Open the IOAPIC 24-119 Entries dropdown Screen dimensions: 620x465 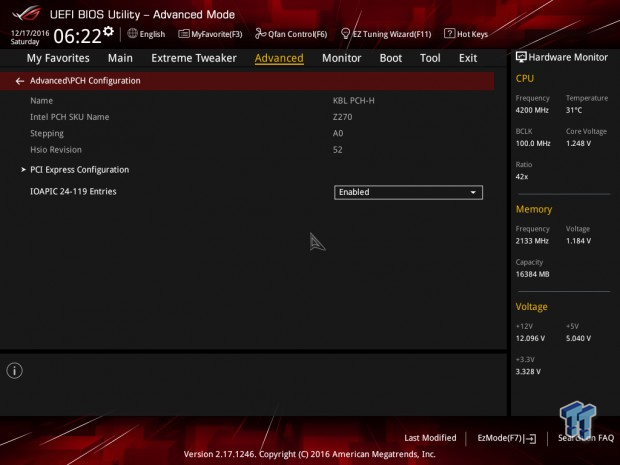(408, 192)
